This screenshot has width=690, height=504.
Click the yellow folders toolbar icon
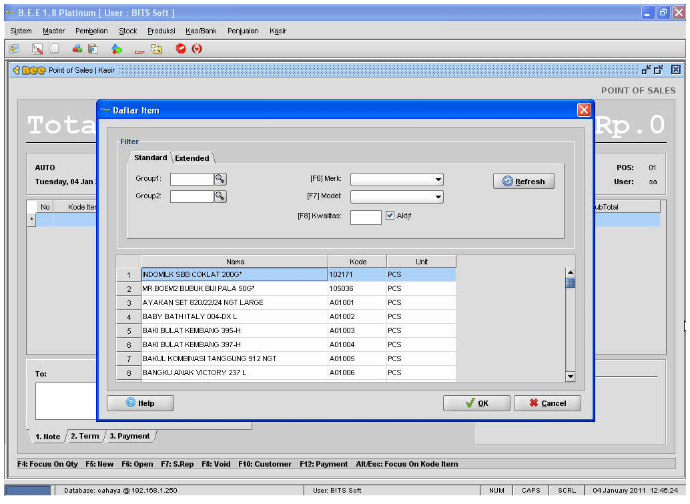[x=157, y=49]
